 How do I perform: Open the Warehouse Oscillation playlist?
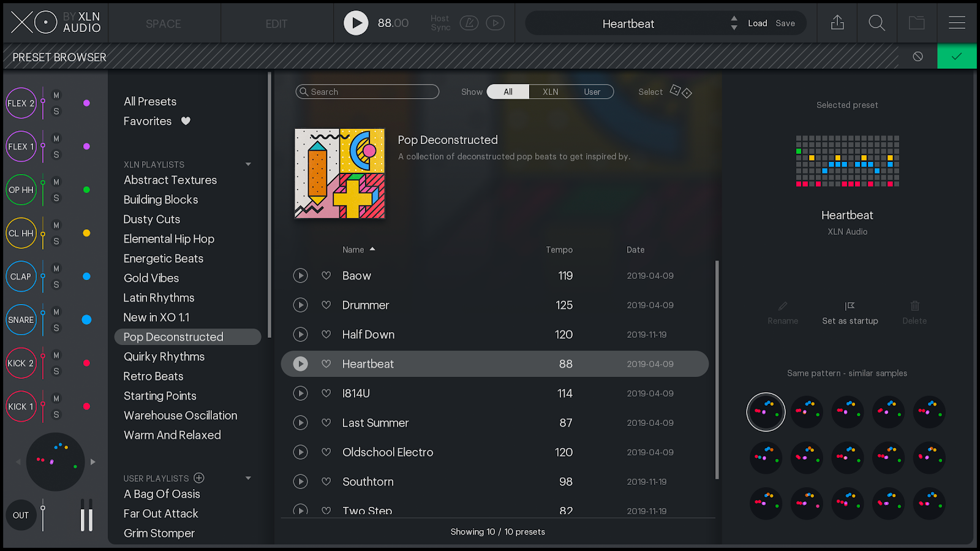[180, 416]
